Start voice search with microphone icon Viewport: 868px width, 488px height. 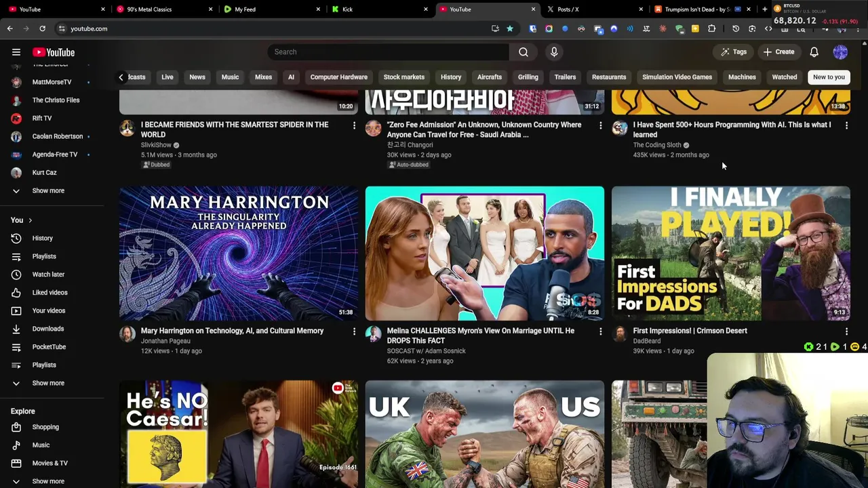pyautogui.click(x=554, y=52)
